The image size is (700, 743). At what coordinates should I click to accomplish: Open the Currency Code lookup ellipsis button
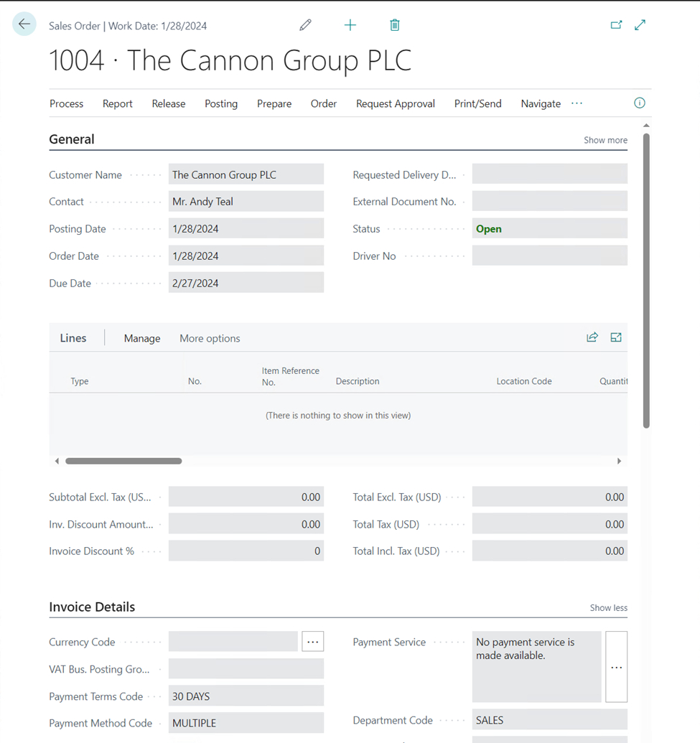313,642
